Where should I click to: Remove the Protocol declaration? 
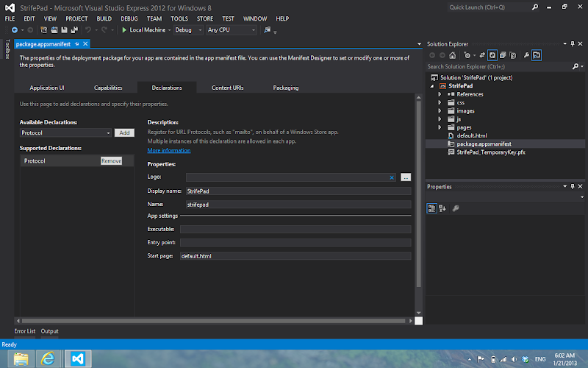click(112, 160)
